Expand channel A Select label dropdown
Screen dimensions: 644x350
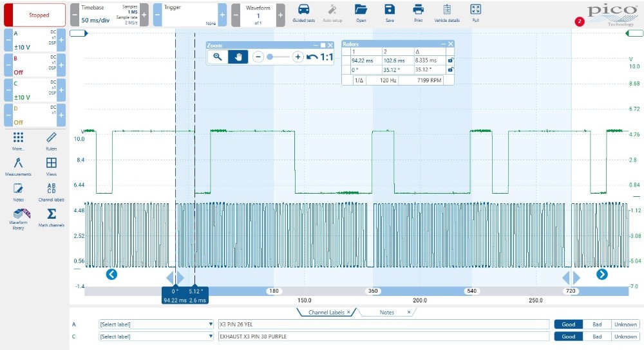pos(155,324)
